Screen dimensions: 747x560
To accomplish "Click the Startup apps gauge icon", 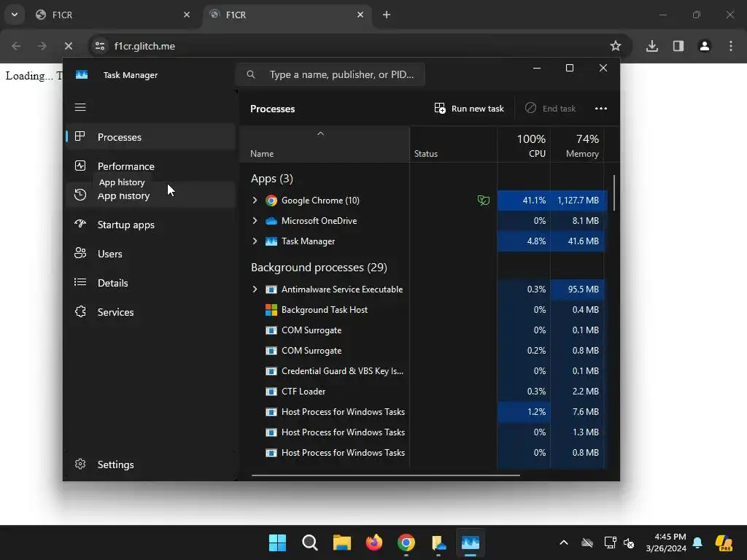I will coord(80,224).
